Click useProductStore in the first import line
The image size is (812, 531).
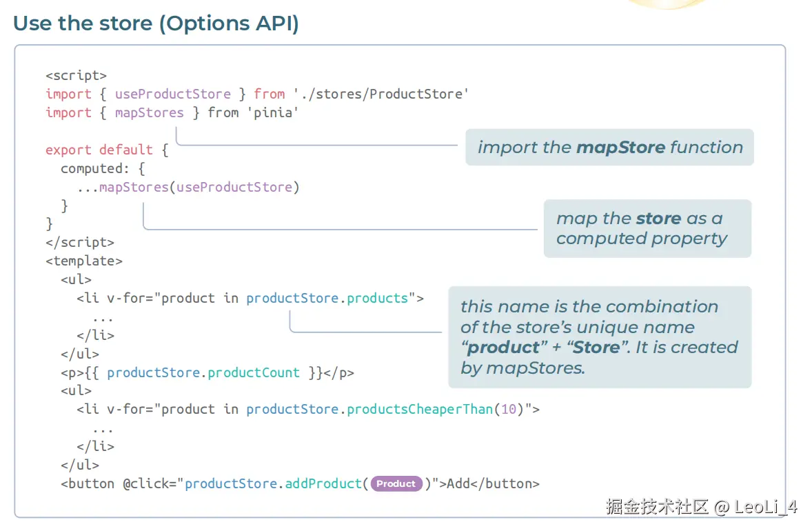click(x=172, y=94)
